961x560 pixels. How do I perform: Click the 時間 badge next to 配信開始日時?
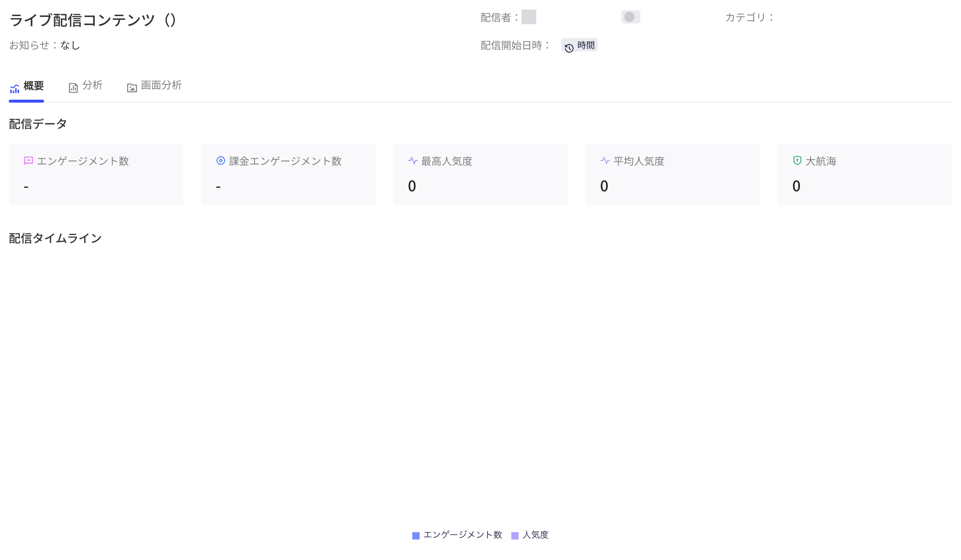pyautogui.click(x=579, y=45)
